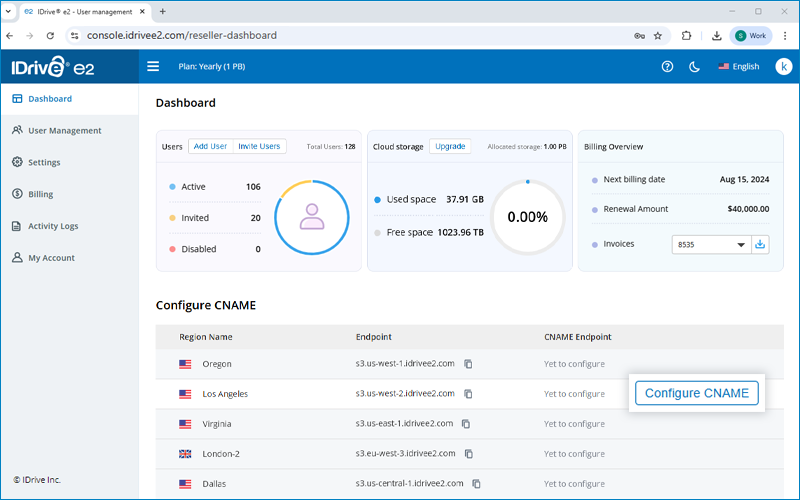Open the hamburger menu in header
Image resolution: width=800 pixels, height=500 pixels.
point(153,66)
